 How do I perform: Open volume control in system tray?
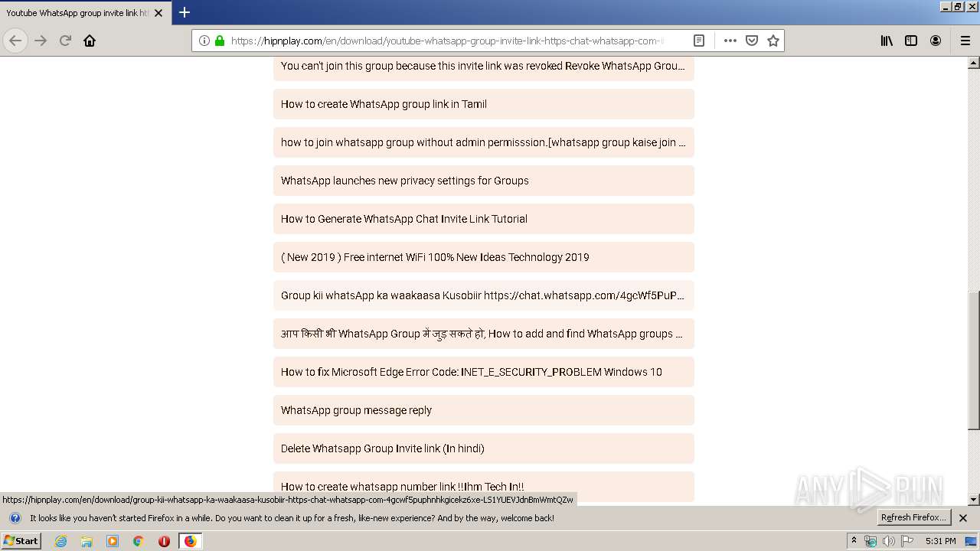coord(889,541)
